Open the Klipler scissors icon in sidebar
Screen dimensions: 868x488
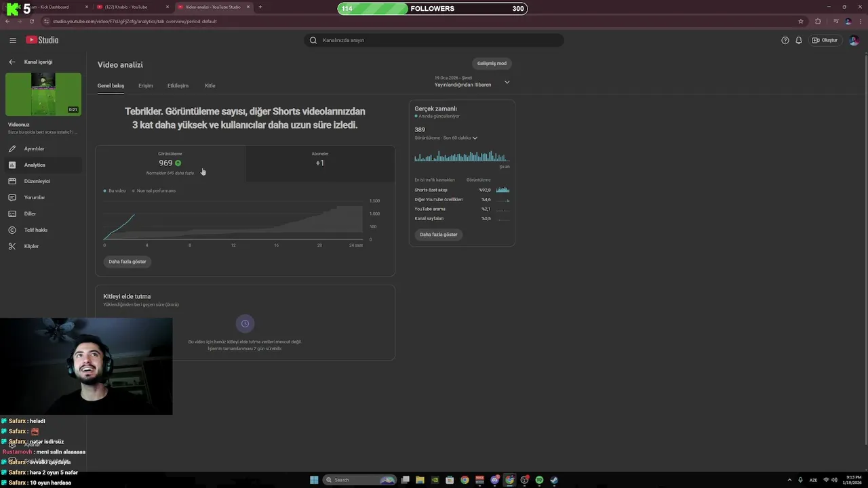point(12,246)
